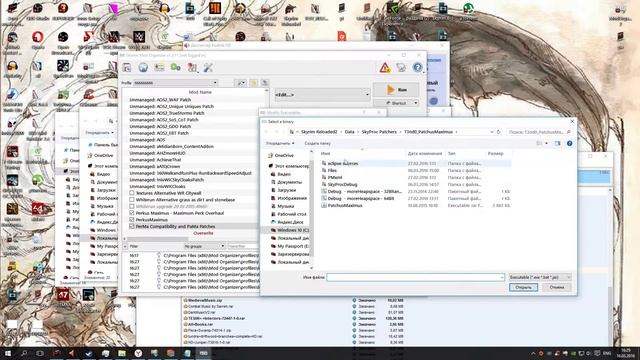Click the Update icon next to the warning triangle
The image size is (640, 360).
coord(401,67)
